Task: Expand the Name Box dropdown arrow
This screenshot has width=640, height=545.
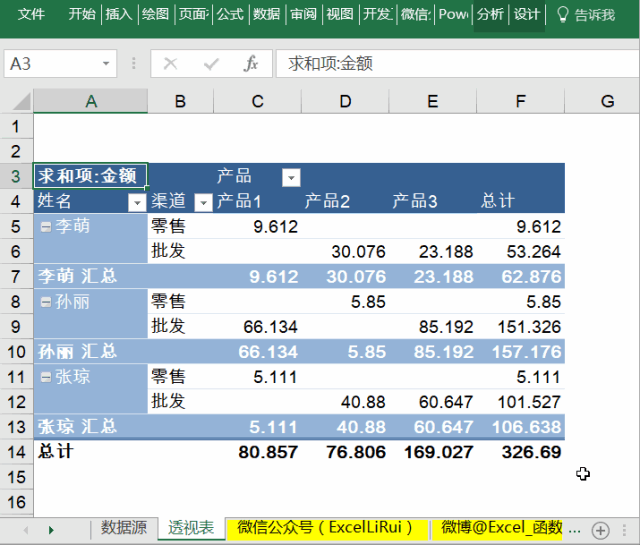Action: (107, 64)
